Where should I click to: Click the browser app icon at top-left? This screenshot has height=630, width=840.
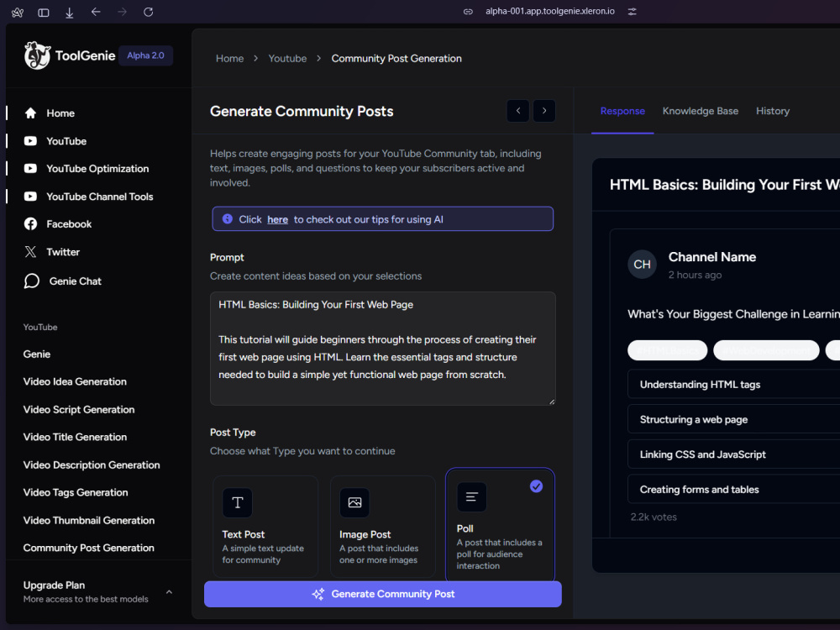(17, 12)
